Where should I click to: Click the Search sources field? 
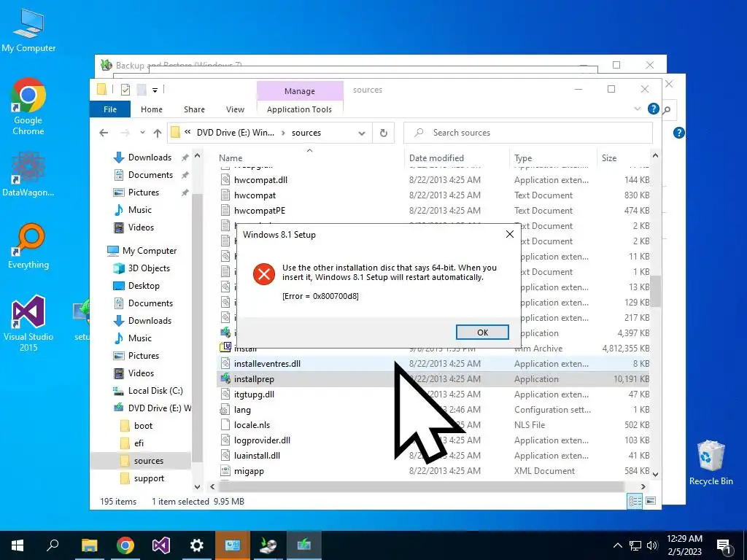coord(528,133)
